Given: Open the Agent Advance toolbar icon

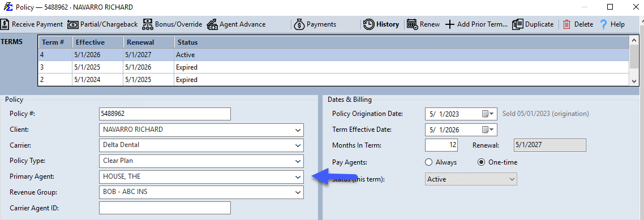Looking at the screenshot, I should [212, 25].
